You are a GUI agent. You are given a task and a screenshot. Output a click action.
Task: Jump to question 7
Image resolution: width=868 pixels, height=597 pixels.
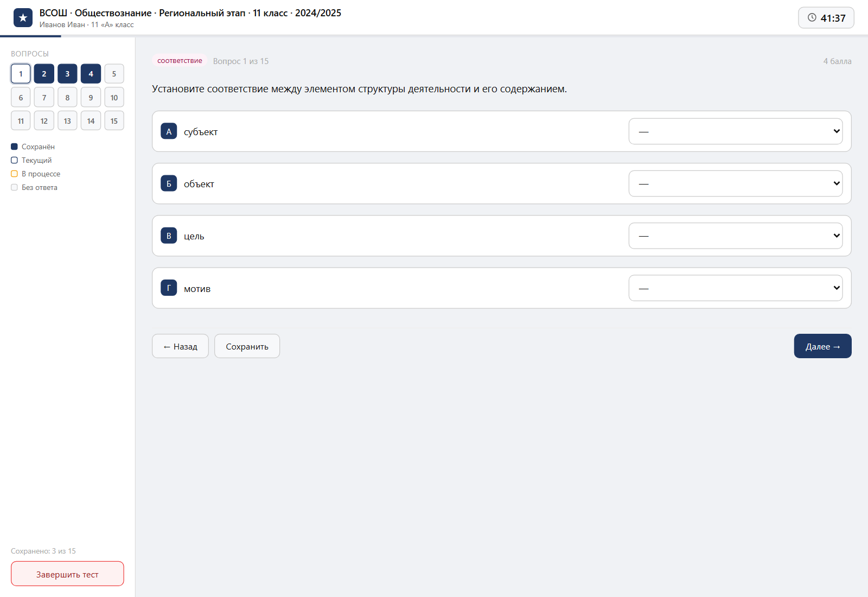(44, 98)
